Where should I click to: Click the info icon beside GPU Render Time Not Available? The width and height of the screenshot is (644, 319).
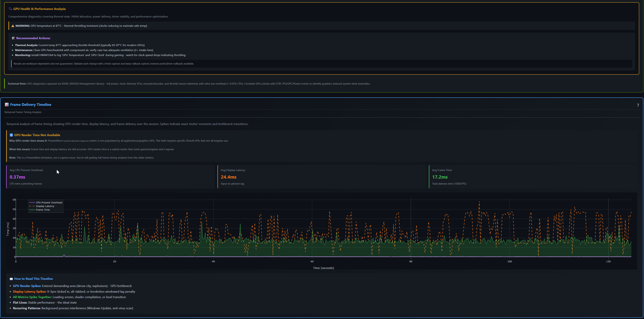11,135
